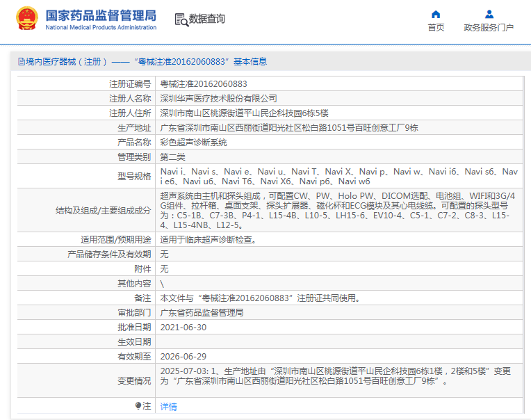Click the 国家药品监督管理局 site title text
The width and height of the screenshot is (531, 420).
[x=101, y=15]
